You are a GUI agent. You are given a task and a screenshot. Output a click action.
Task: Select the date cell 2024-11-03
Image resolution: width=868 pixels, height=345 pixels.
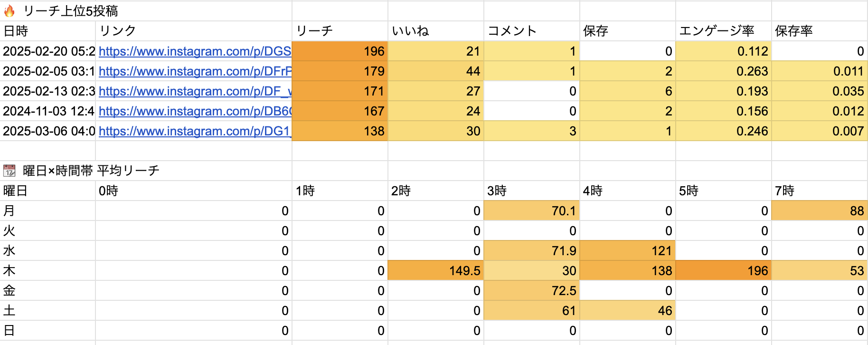(48, 111)
